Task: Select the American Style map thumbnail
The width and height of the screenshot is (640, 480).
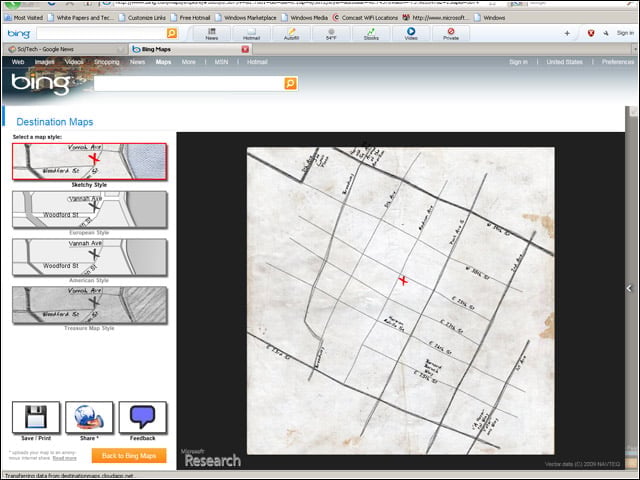Action: tap(89, 257)
